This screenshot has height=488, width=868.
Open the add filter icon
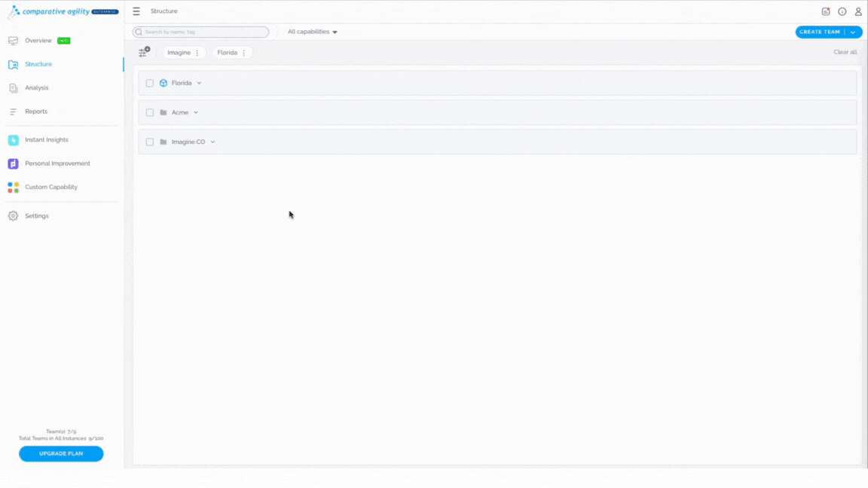coord(144,52)
